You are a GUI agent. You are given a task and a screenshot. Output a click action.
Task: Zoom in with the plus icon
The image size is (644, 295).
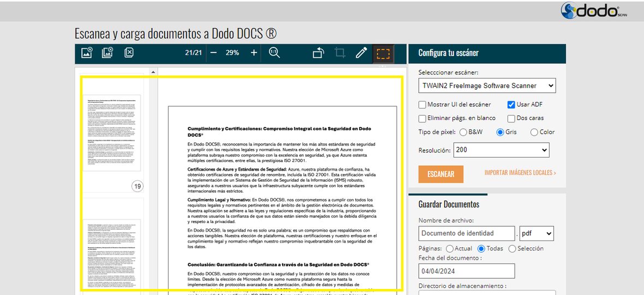pyautogui.click(x=254, y=52)
